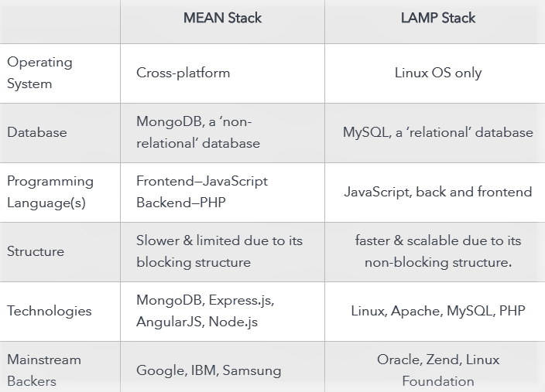545x392 pixels.
Task: Click the LAMP Stack column header
Action: pos(438,18)
